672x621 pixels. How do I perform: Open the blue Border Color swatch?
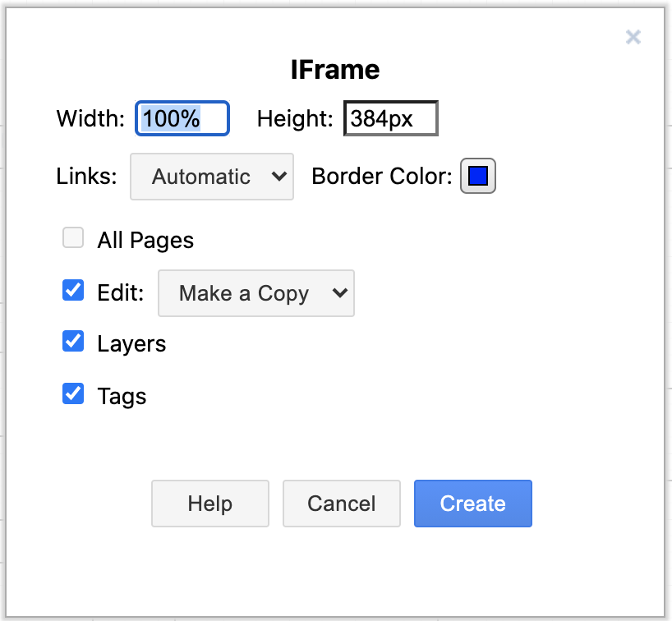point(478,177)
